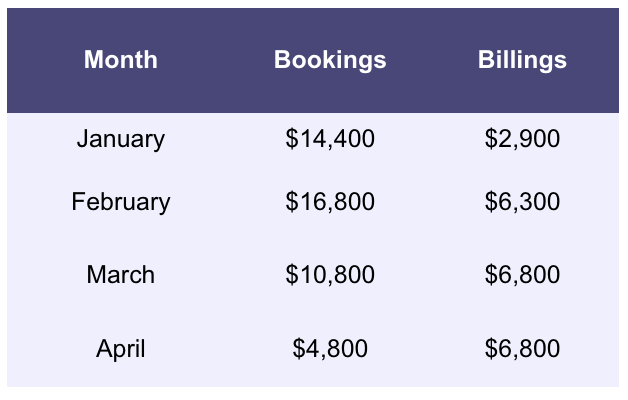This screenshot has width=628, height=400.
Task: Click February bookings value $16,800
Action: point(330,202)
